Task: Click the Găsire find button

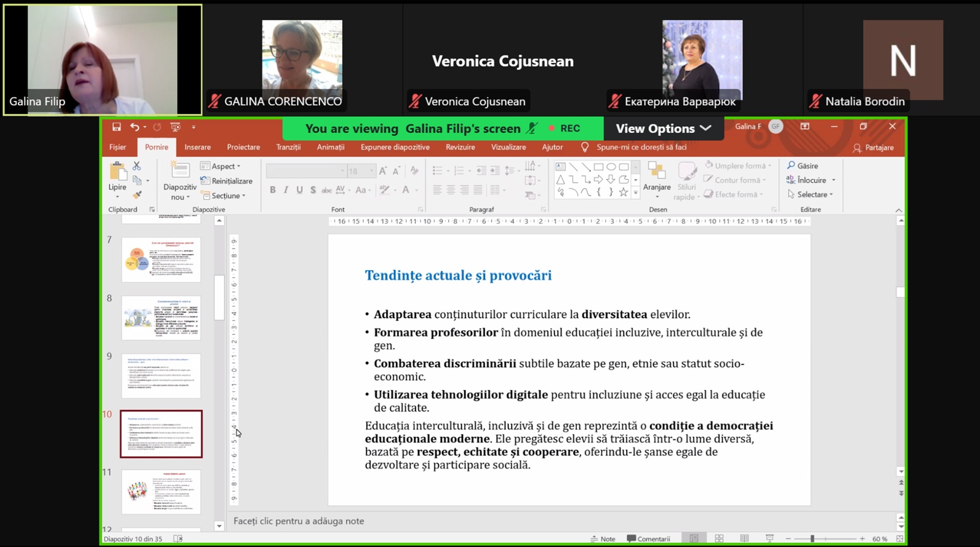Action: tap(803, 166)
